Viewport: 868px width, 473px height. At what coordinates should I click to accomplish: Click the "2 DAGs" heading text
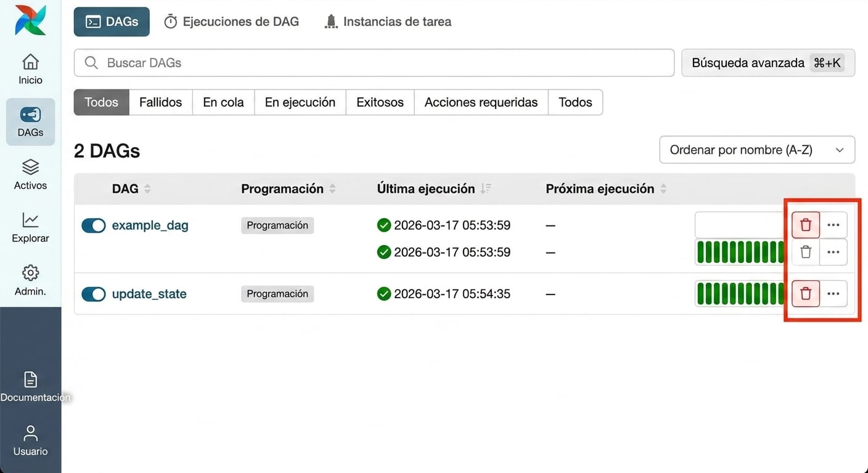coord(107,151)
